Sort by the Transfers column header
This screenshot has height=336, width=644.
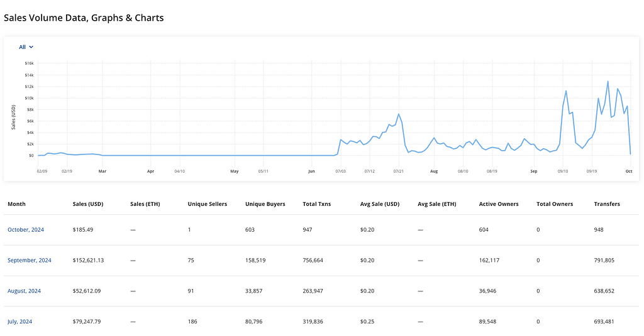(x=606, y=204)
